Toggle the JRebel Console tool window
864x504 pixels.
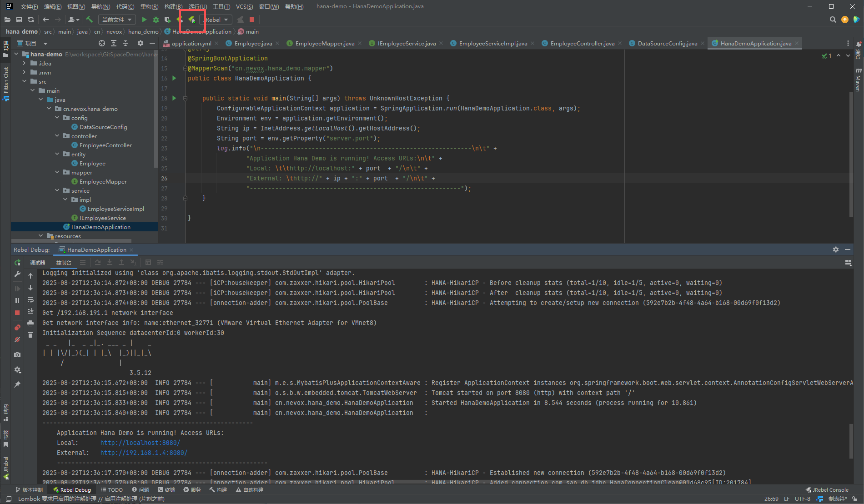(827, 490)
